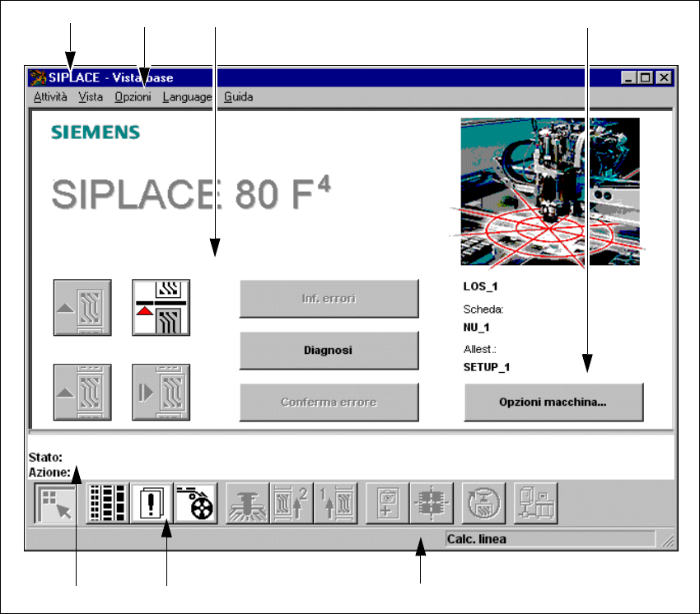Click the greyed placement nozzle icon
Image resolution: width=700 pixels, height=614 pixels.
[248, 504]
